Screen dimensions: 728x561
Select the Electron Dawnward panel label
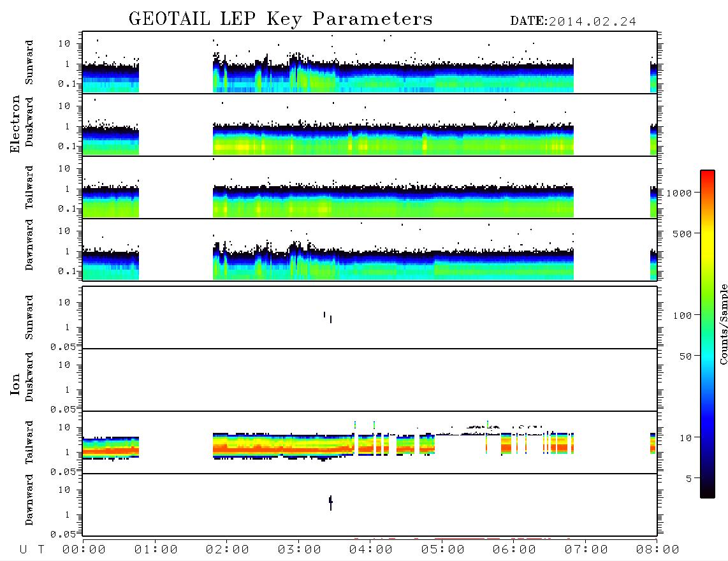[29, 245]
